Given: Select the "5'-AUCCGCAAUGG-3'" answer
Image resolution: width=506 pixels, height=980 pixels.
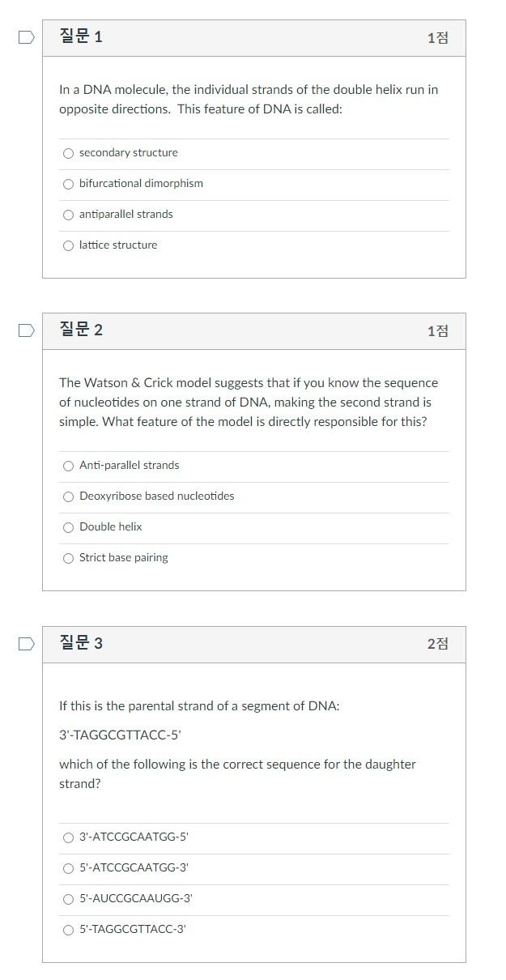Looking at the screenshot, I should click(x=69, y=899).
